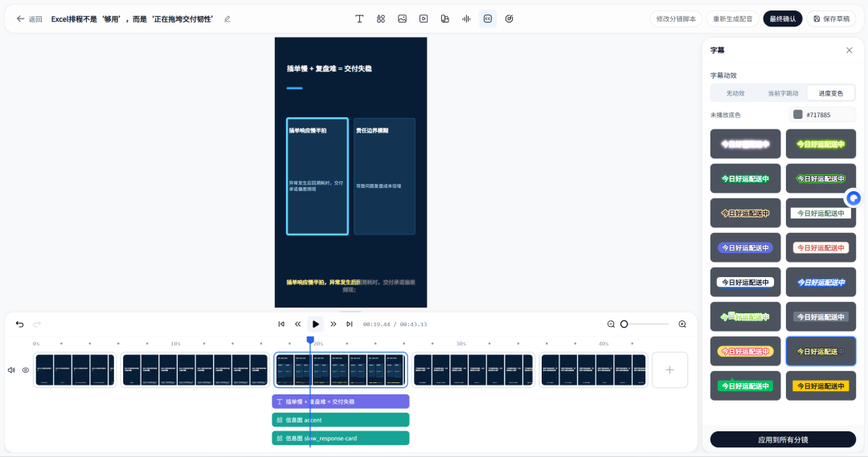Select 无动效 subtitle effect

[x=735, y=93]
